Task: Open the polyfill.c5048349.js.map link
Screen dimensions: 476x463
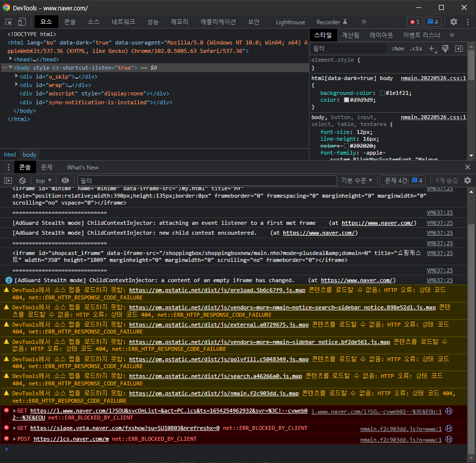Action: point(218,359)
